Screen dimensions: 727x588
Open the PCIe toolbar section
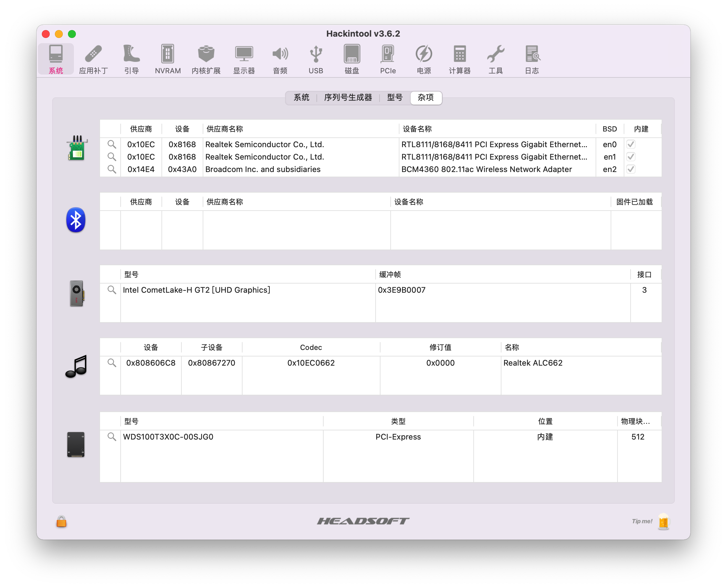pyautogui.click(x=388, y=59)
